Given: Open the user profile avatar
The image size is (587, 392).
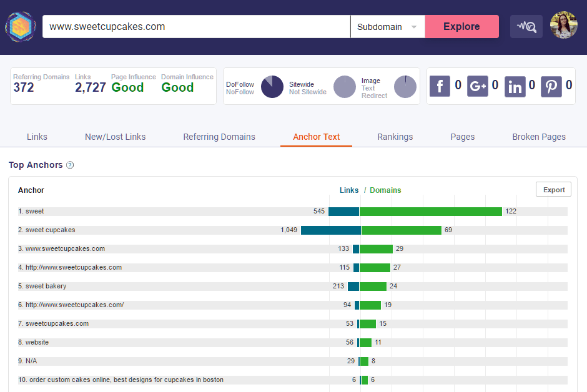Looking at the screenshot, I should coord(564,25).
